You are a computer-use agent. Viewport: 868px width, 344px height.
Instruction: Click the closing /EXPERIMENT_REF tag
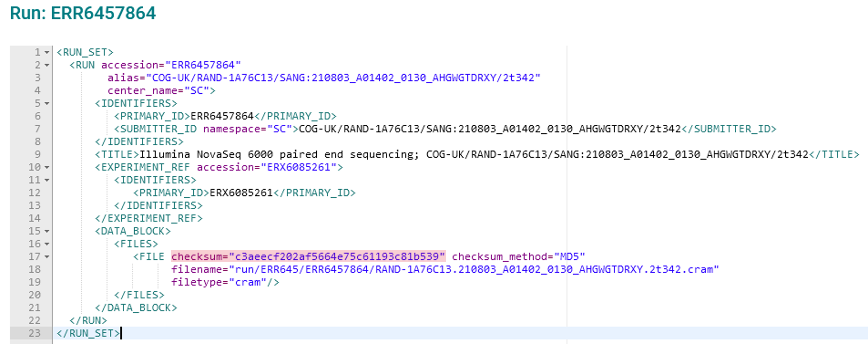click(149, 219)
